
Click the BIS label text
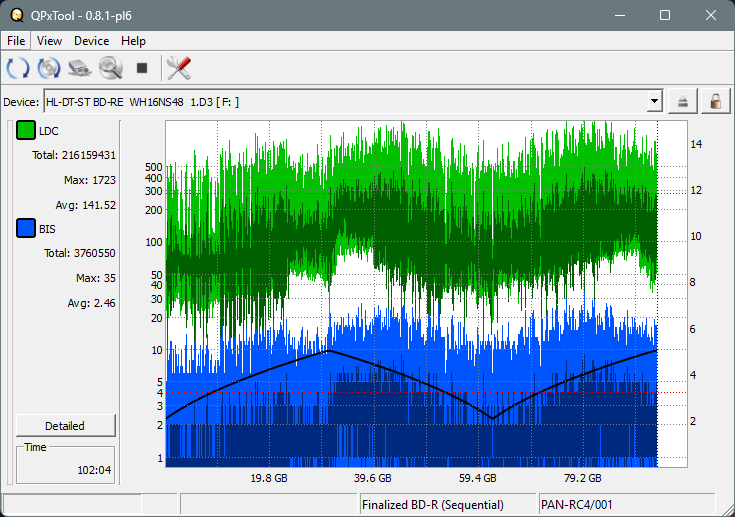tap(47, 229)
